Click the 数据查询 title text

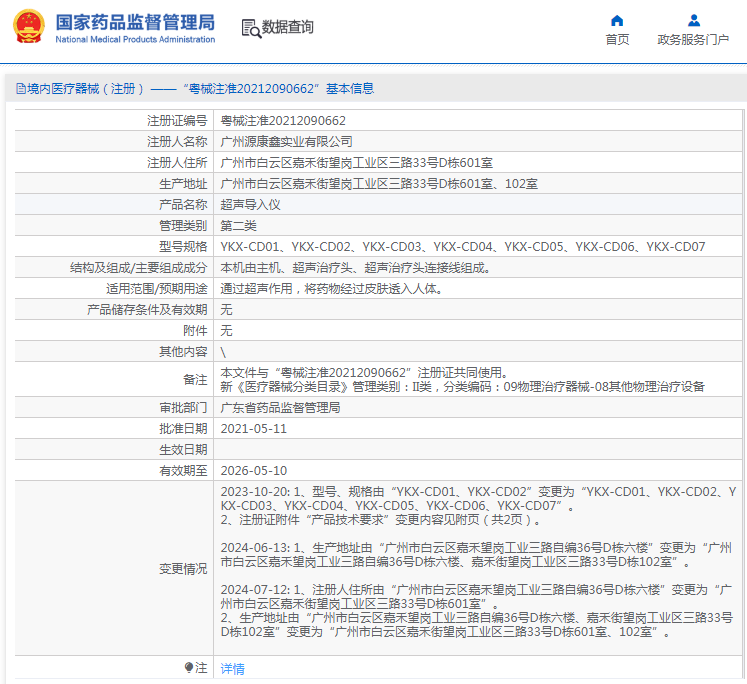288,27
